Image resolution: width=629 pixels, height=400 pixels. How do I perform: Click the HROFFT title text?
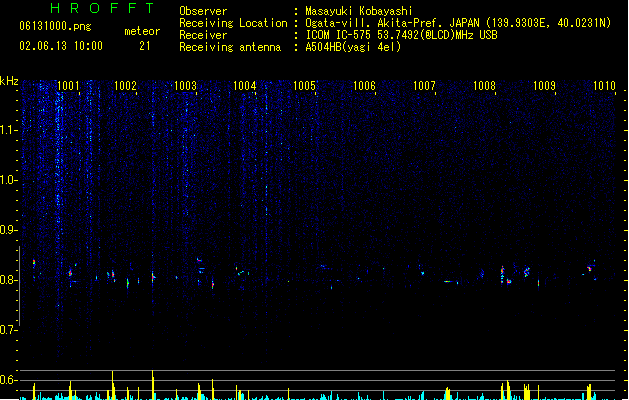102,8
